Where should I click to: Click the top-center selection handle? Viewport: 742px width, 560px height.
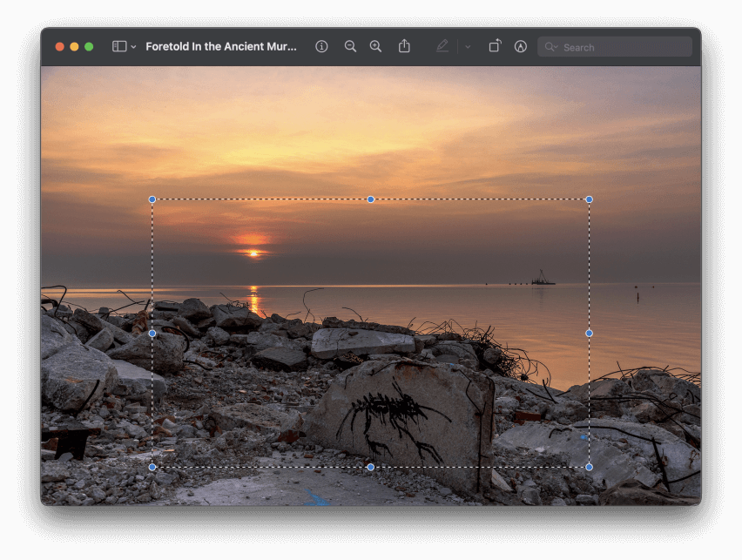point(371,199)
